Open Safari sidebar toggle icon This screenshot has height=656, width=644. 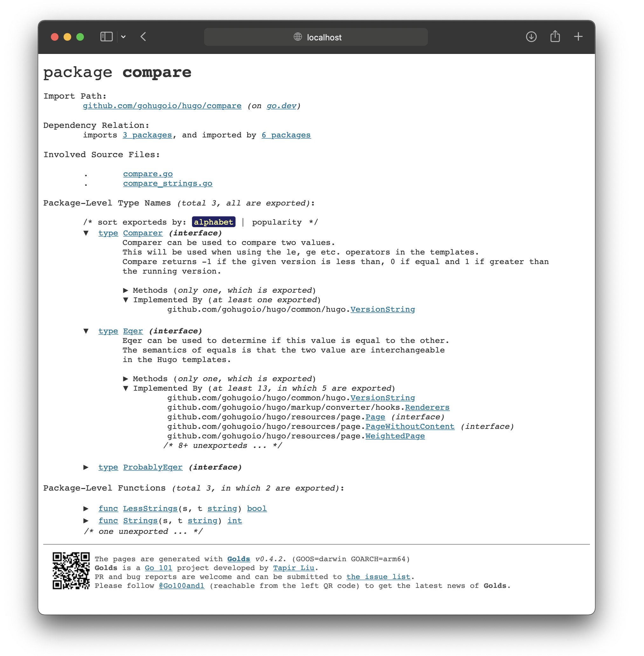[106, 37]
